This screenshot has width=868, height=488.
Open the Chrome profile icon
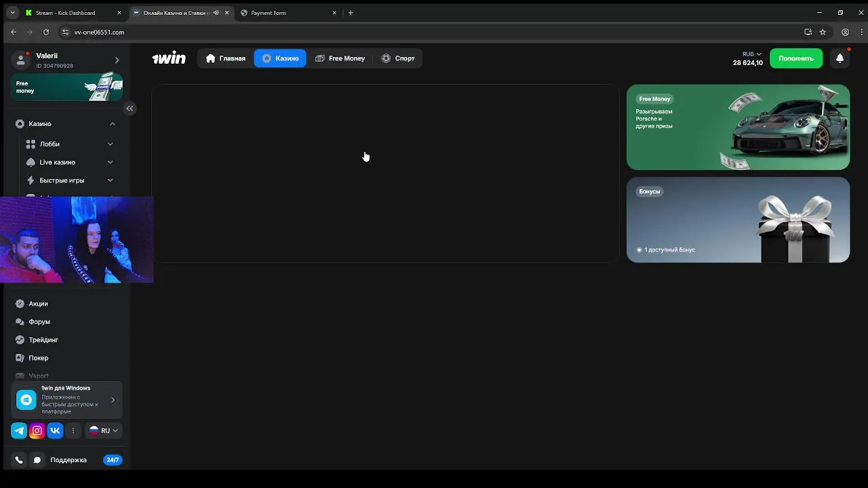pos(845,32)
